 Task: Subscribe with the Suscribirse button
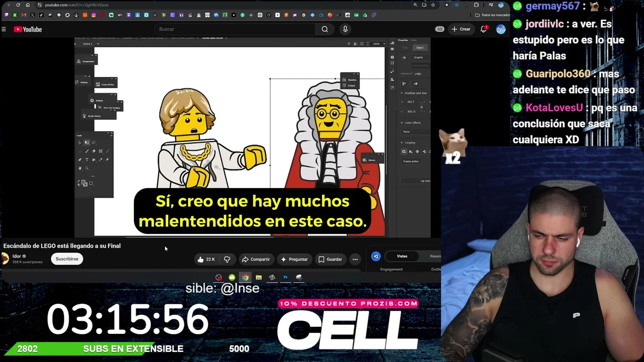pyautogui.click(x=67, y=259)
